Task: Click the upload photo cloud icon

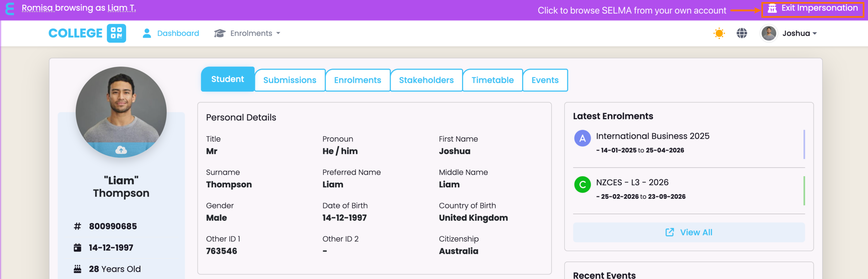Action: tap(121, 150)
